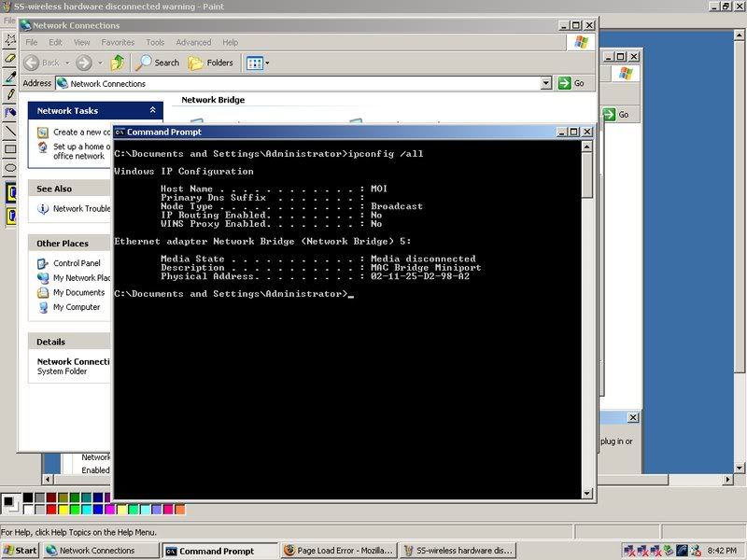Screen dimensions: 747x560
Task: Click Command Prompt scrollbar up arrow
Action: (x=587, y=147)
